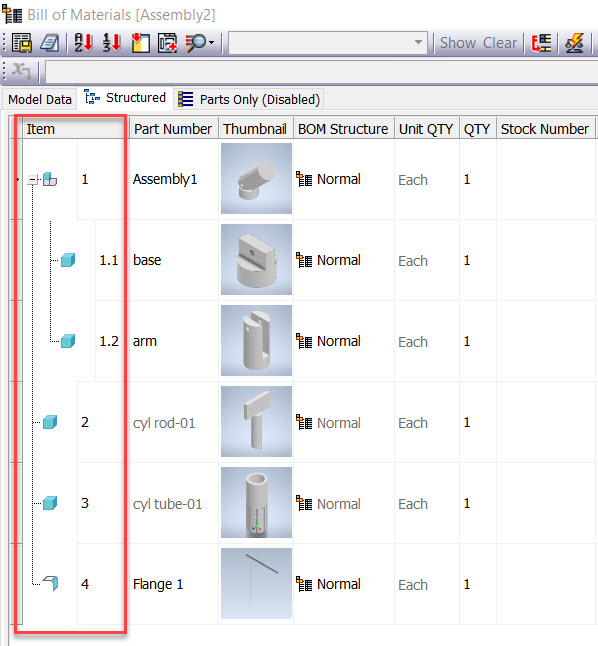Click the Sort Items toolbar icon
The width and height of the screenshot is (598, 646).
click(84, 43)
